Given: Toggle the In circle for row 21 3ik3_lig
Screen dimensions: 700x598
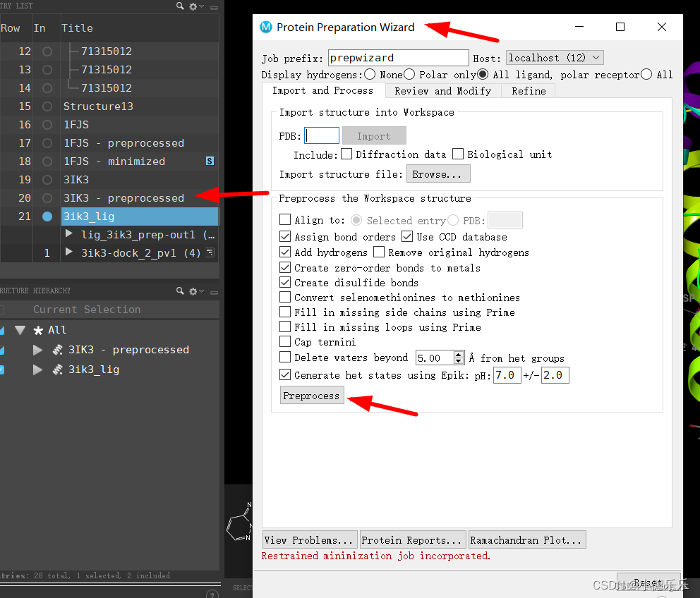Looking at the screenshot, I should coord(47,216).
